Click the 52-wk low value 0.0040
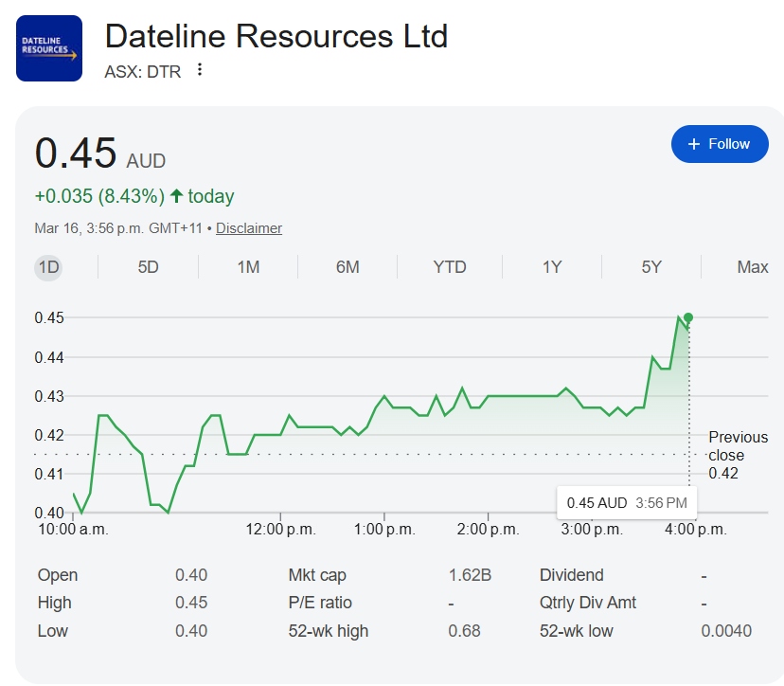Viewport: 784px width, 686px height. coord(726,631)
